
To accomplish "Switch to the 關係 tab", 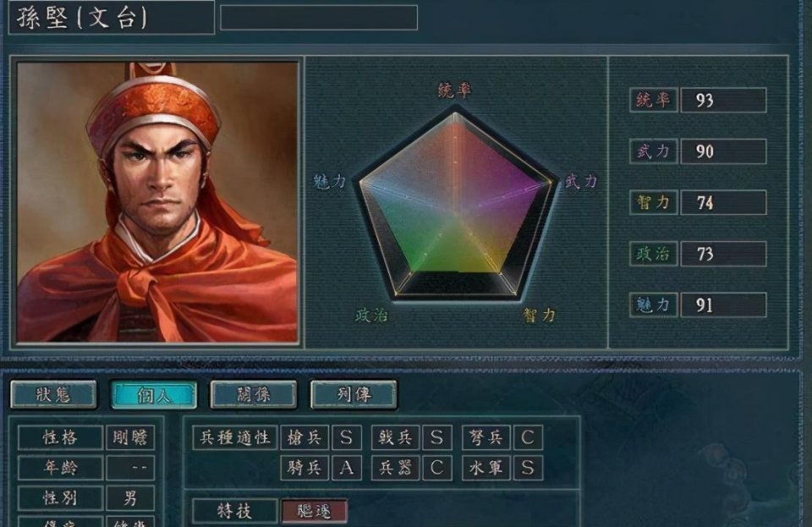I will point(254,394).
